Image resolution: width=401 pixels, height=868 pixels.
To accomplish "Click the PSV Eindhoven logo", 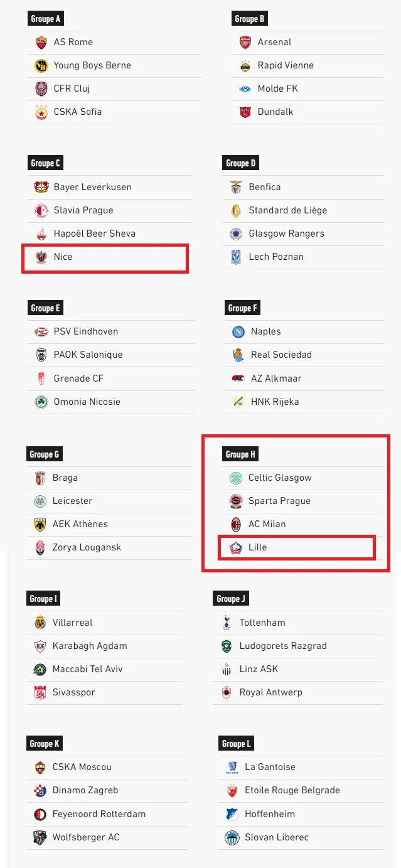I will [41, 331].
